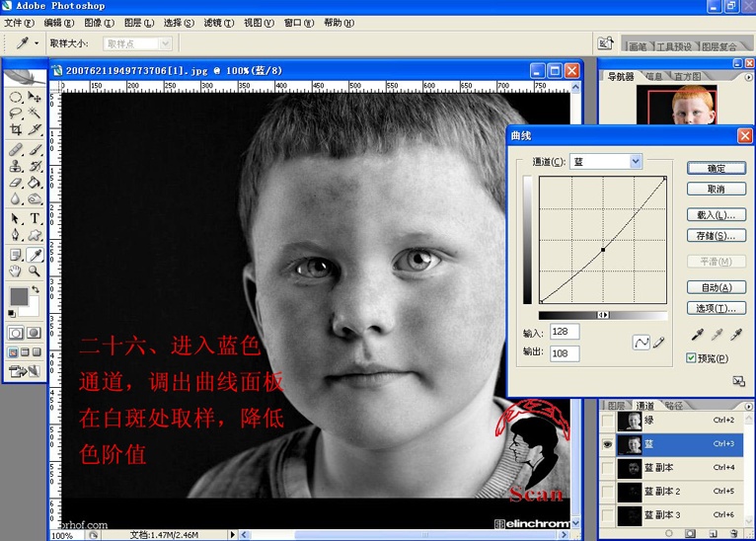
Task: Select the Clone Stamp tool
Action: click(16, 167)
